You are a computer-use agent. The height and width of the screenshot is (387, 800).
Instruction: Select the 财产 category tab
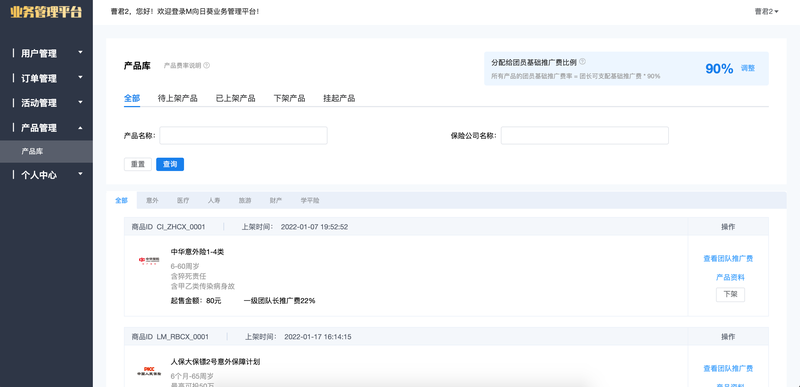[x=276, y=200]
